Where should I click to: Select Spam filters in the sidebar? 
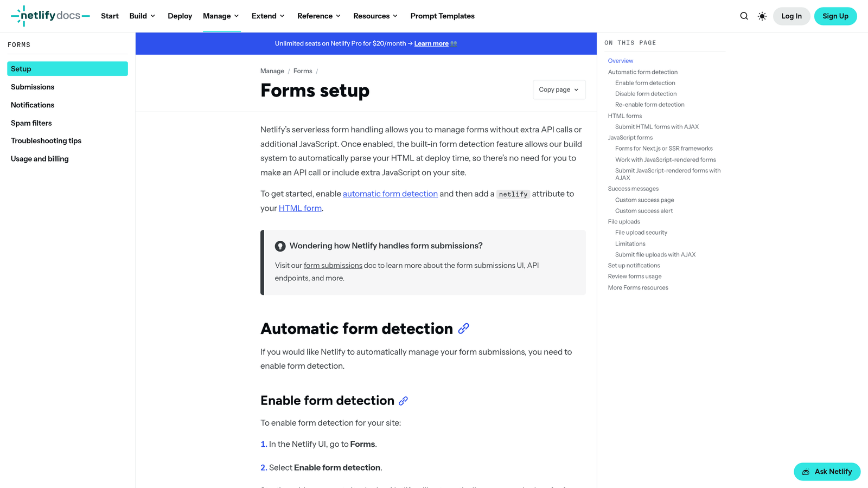[x=67, y=123]
